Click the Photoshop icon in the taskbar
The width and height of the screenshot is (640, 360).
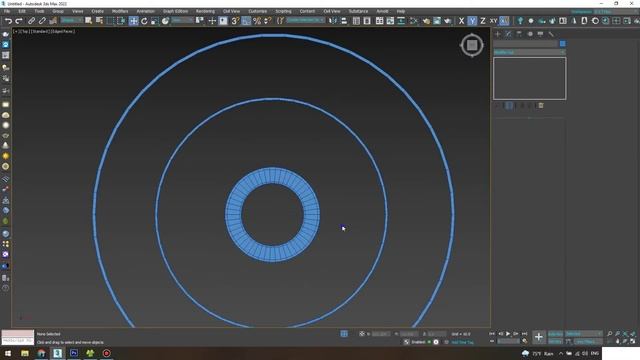point(74,353)
